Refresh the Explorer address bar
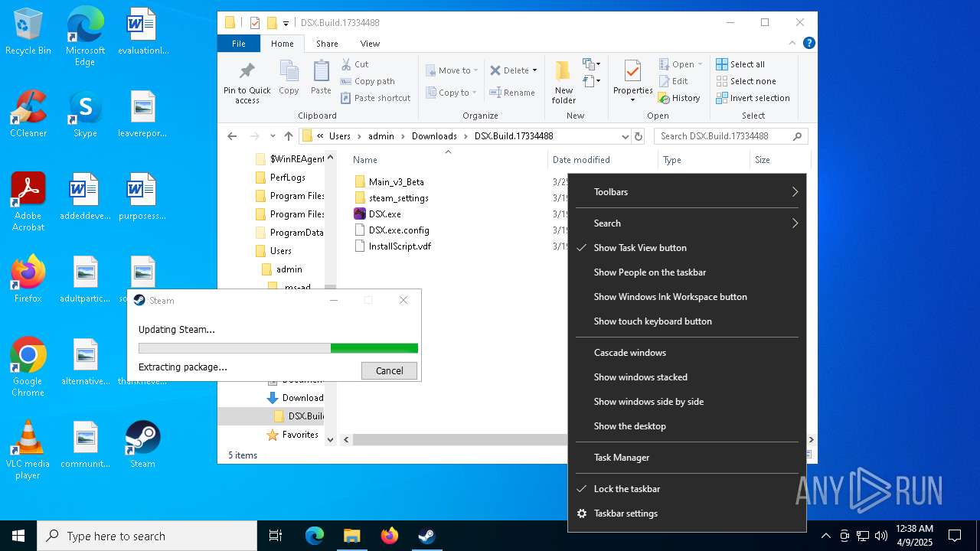The height and width of the screenshot is (551, 980). click(x=639, y=136)
